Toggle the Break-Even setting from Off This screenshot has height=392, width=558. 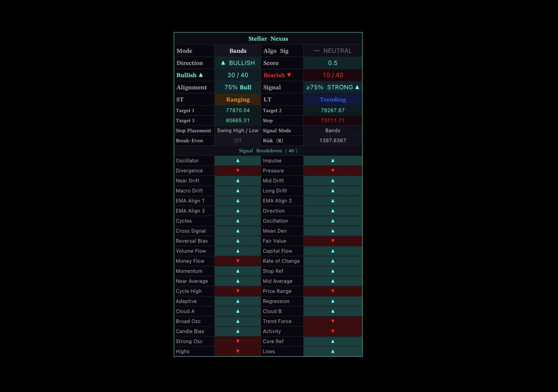(x=237, y=140)
